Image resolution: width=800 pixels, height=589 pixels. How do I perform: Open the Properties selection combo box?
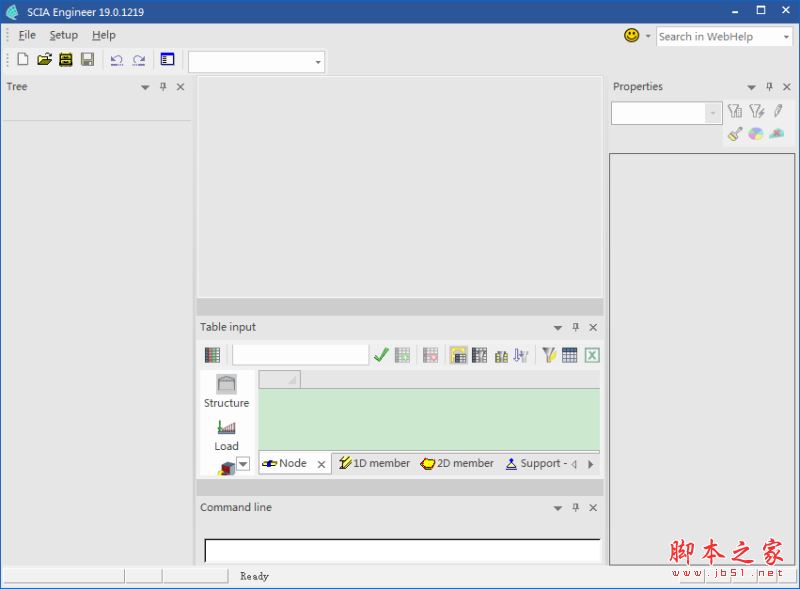coord(666,113)
